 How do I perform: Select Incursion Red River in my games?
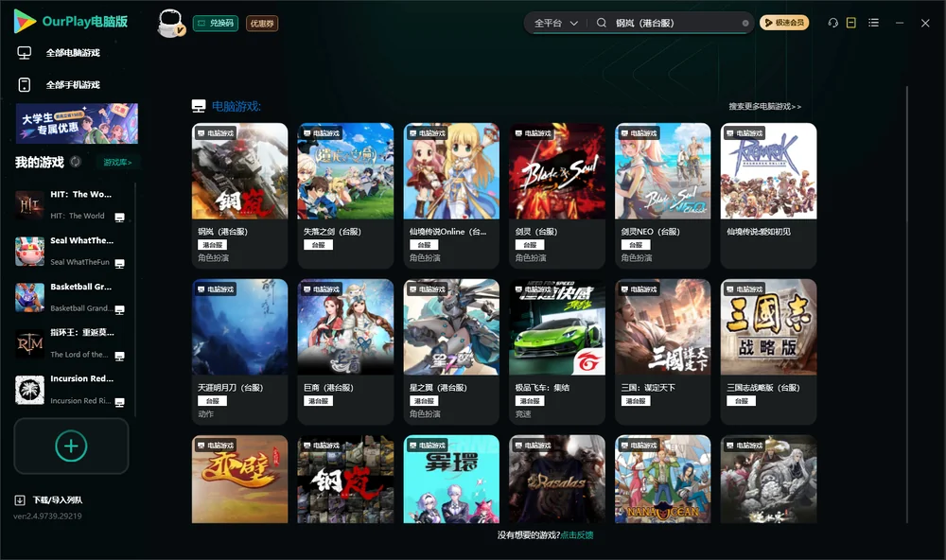tap(70, 390)
